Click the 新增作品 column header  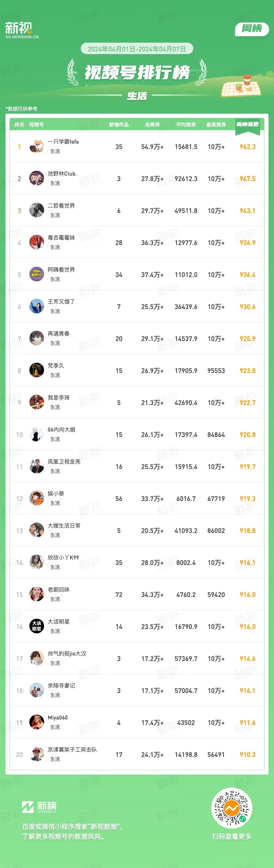pyautogui.click(x=119, y=125)
